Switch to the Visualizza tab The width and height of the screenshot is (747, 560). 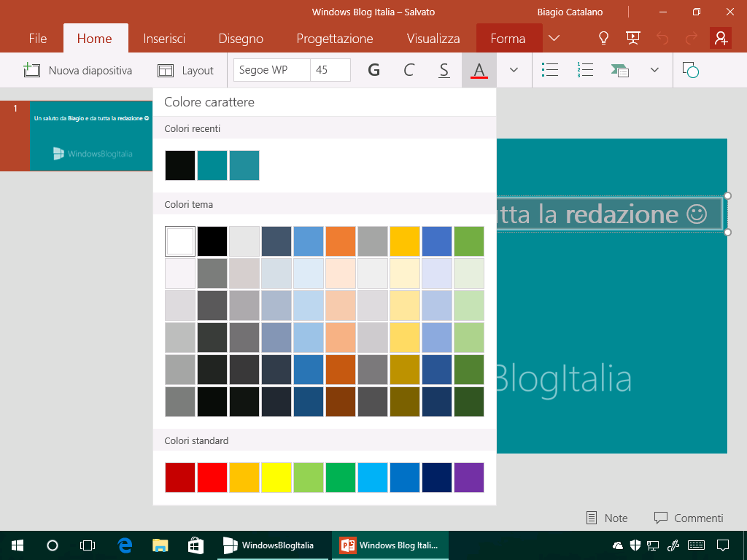[433, 39]
